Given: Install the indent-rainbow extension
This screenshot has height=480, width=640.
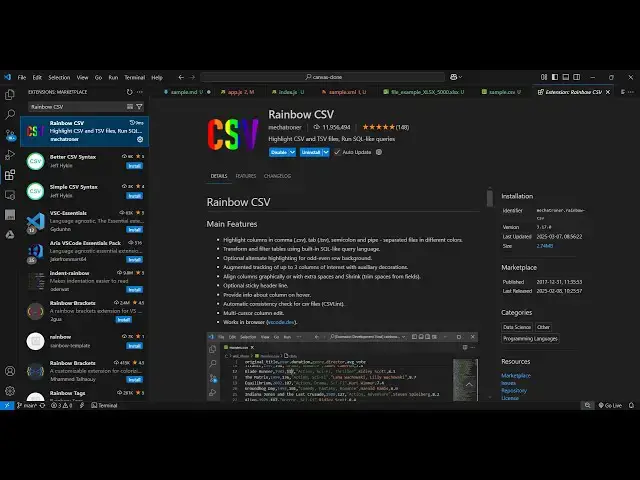Looking at the screenshot, I should [x=134, y=290].
